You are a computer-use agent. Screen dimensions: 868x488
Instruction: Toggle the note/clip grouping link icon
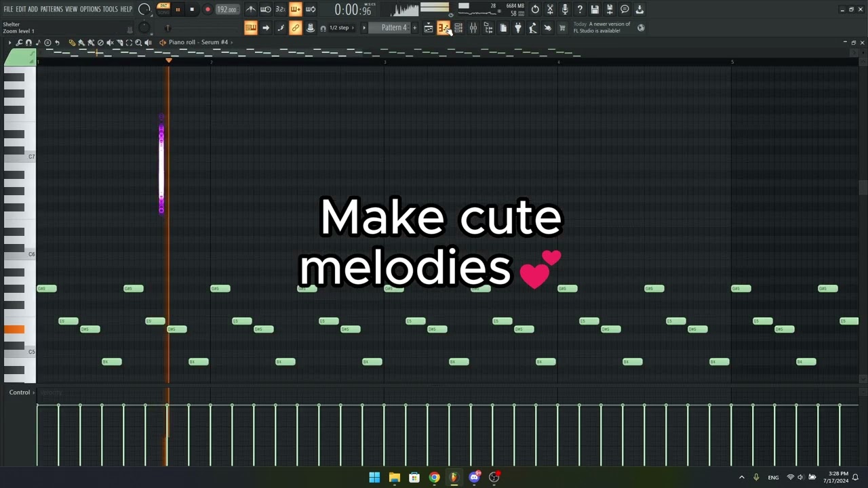coord(295,28)
